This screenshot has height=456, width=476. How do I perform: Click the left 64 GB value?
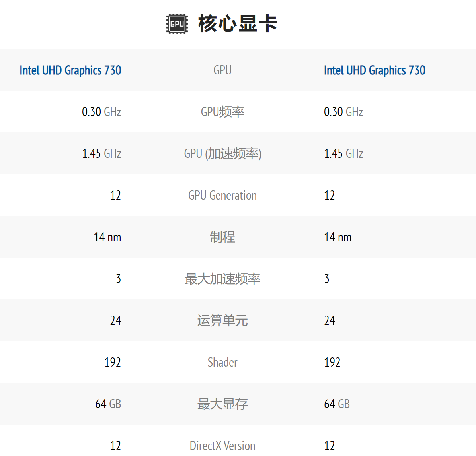coord(108,404)
